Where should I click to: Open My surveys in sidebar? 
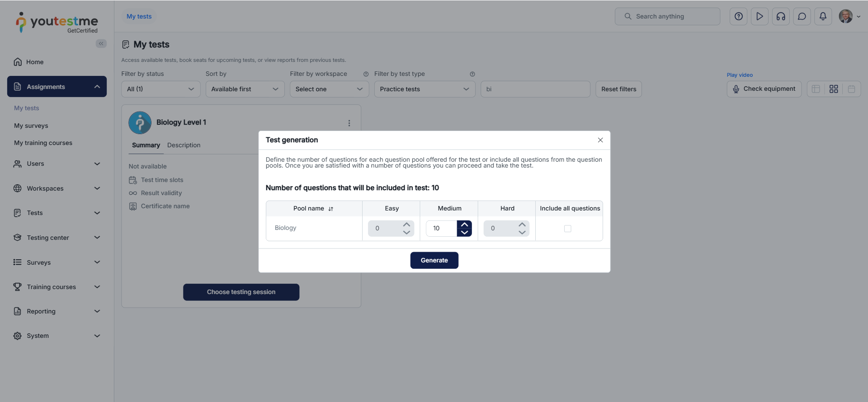[31, 126]
